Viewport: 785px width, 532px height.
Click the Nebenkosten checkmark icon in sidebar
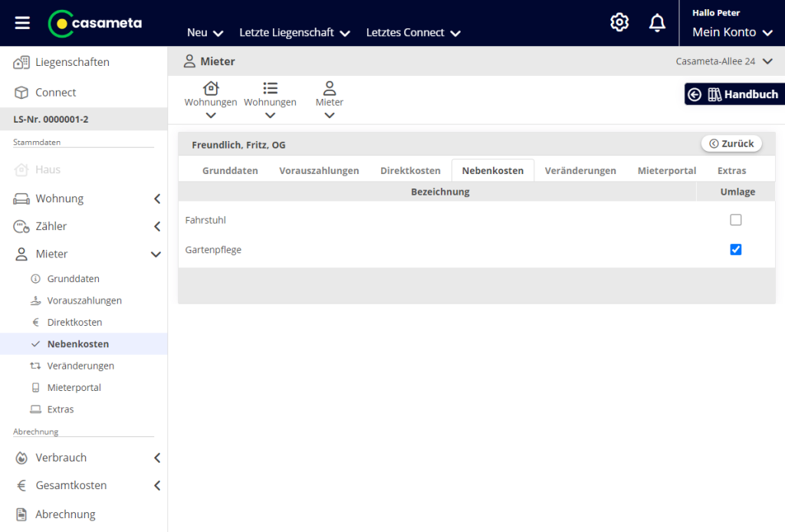point(35,344)
